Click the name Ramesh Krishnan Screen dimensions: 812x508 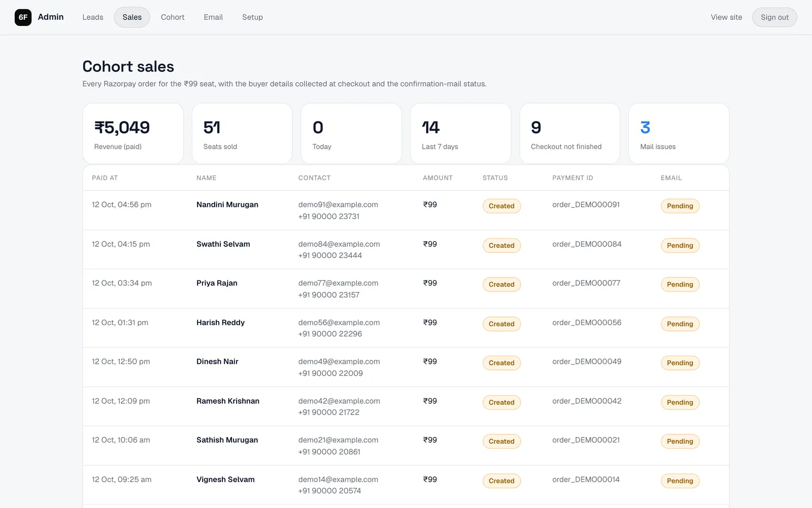[x=228, y=401]
